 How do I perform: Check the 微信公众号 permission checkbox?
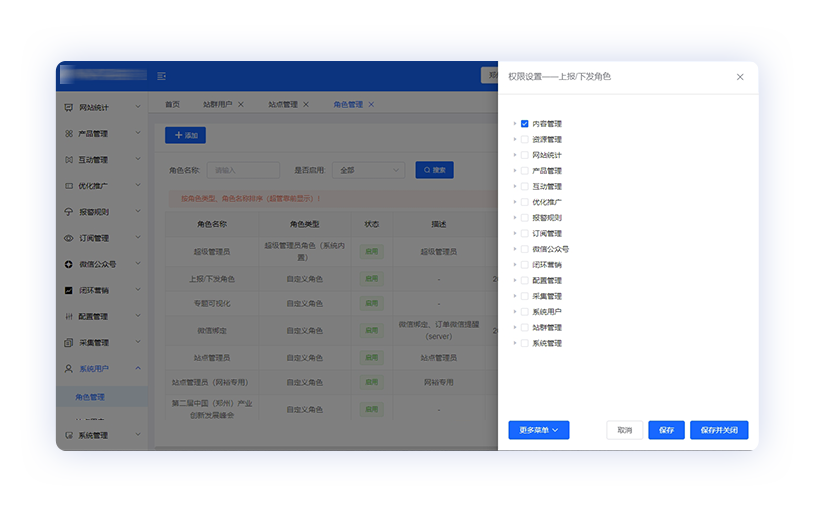525,249
